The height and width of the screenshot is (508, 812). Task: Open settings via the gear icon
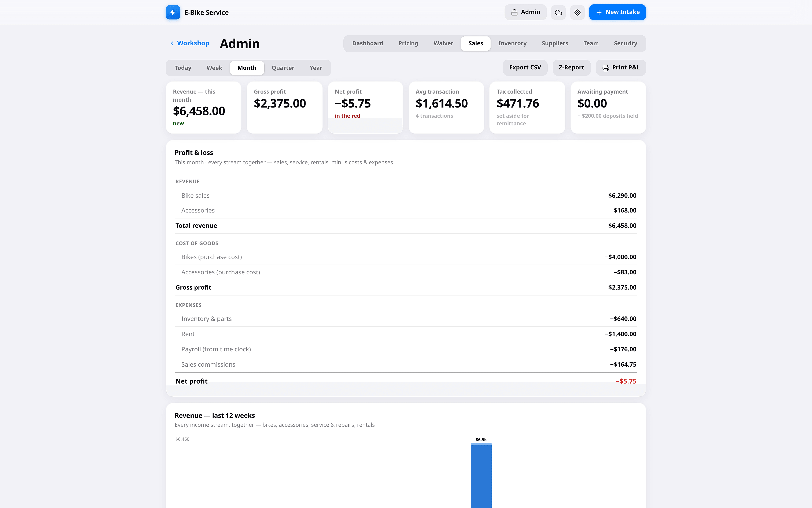coord(577,12)
